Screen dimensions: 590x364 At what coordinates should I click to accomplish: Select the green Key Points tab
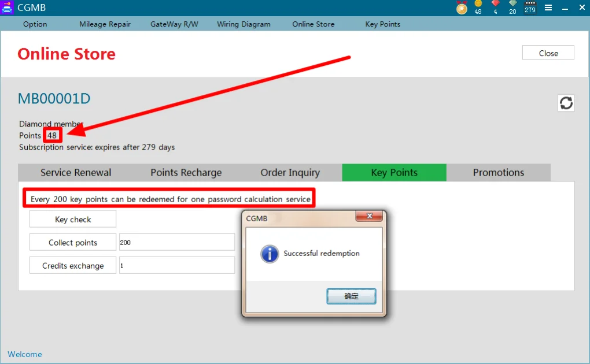pos(394,173)
